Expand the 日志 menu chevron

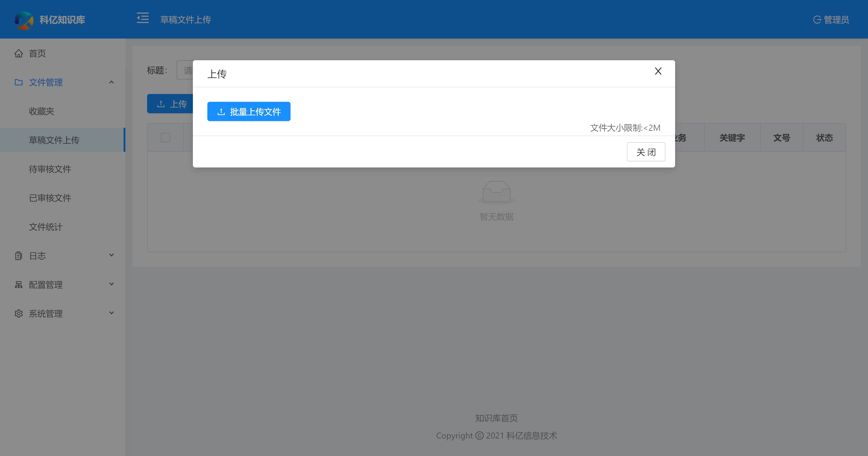click(112, 255)
